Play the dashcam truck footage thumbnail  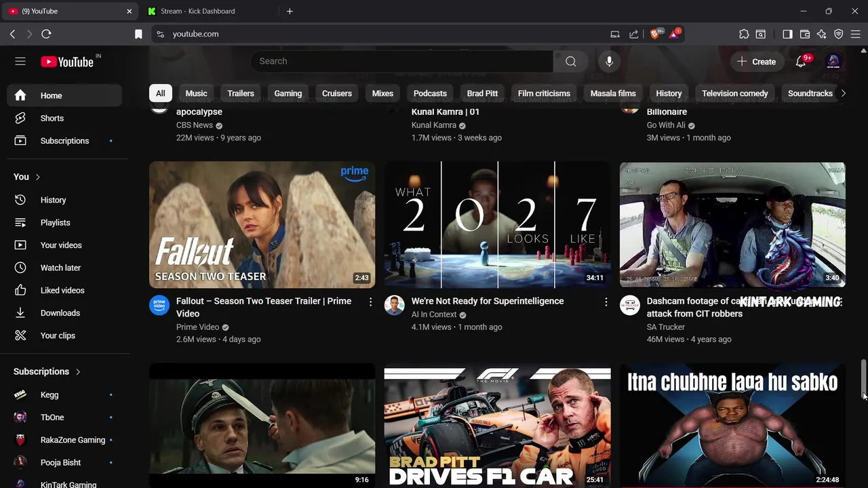(x=732, y=225)
